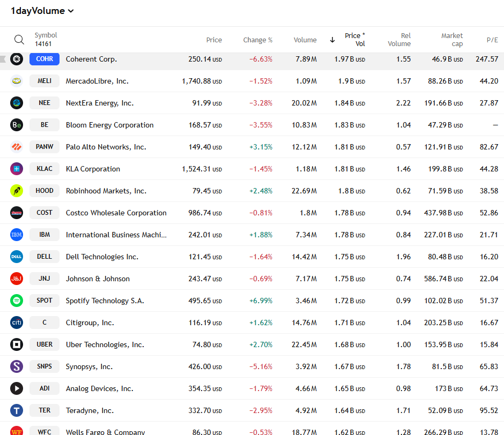Open the ADI ticker badge
This screenshot has height=435, width=504.
pos(45,388)
